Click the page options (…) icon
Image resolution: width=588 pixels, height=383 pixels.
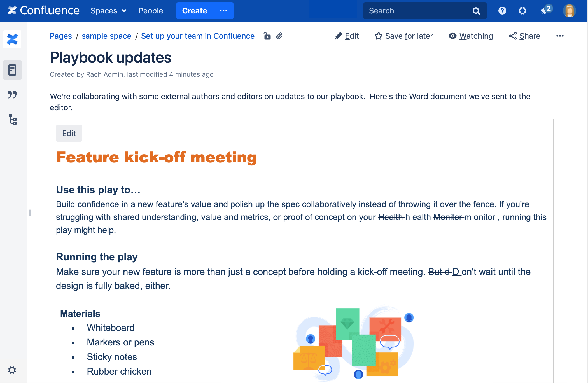click(x=560, y=36)
